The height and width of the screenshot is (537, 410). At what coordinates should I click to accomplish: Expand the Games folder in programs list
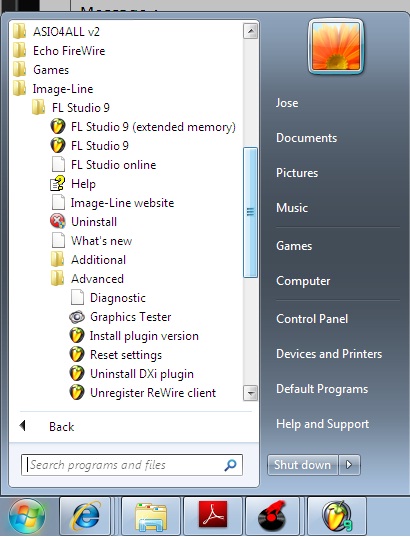point(40,70)
